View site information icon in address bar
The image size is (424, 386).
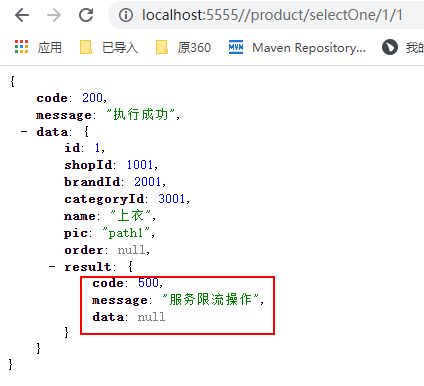pyautogui.click(x=126, y=15)
